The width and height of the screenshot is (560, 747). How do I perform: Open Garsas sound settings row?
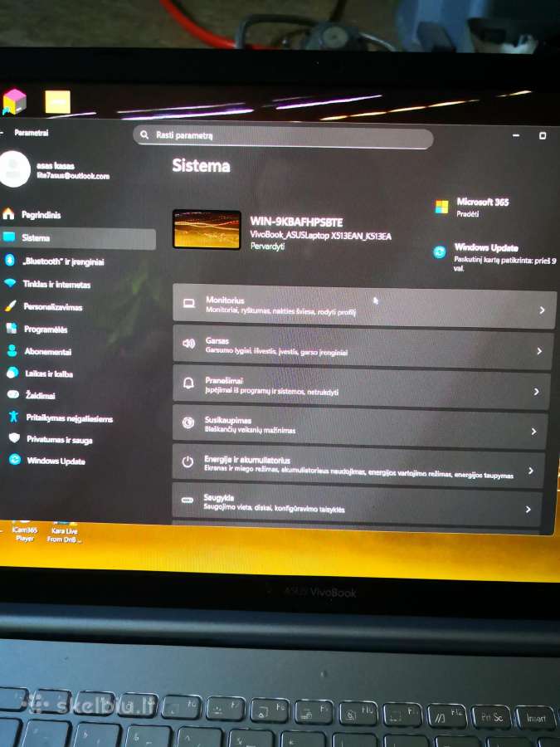(x=363, y=347)
